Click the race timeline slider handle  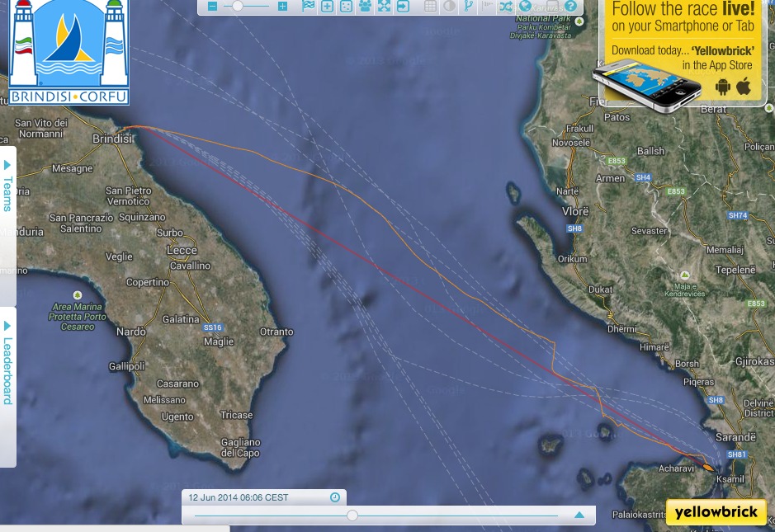click(352, 516)
